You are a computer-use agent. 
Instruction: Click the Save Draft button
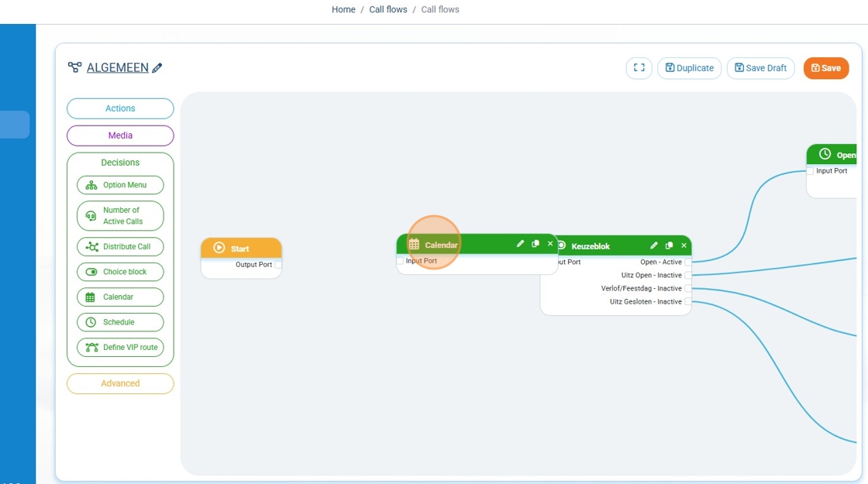coord(760,68)
